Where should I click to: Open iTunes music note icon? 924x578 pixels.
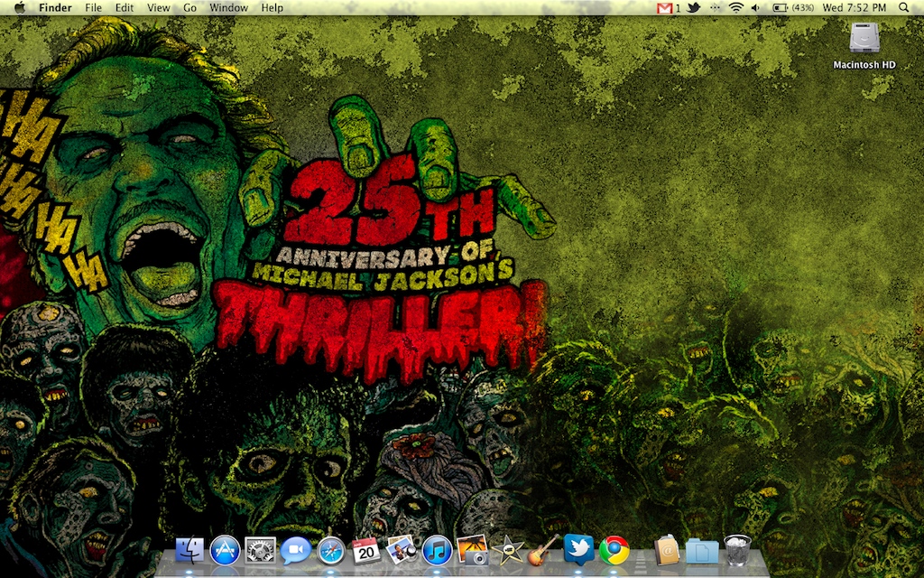[x=438, y=550]
